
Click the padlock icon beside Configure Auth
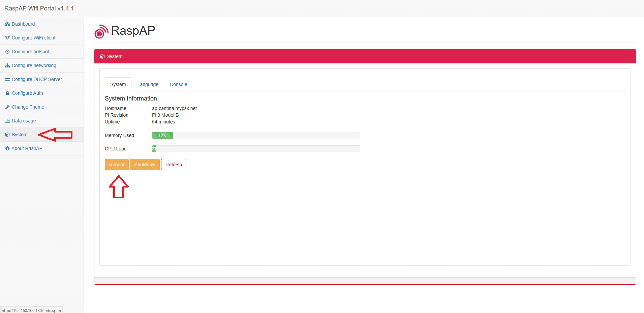(7, 93)
